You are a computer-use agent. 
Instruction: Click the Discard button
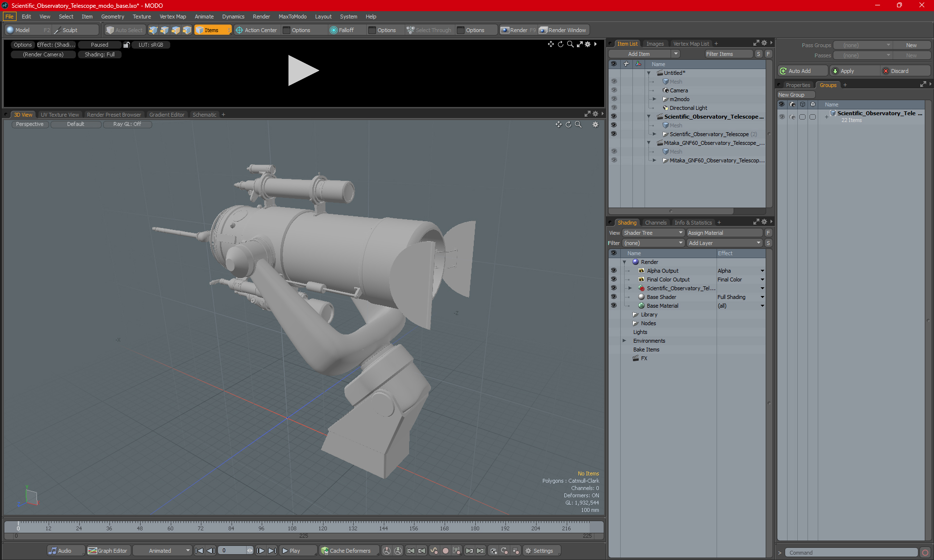click(905, 71)
